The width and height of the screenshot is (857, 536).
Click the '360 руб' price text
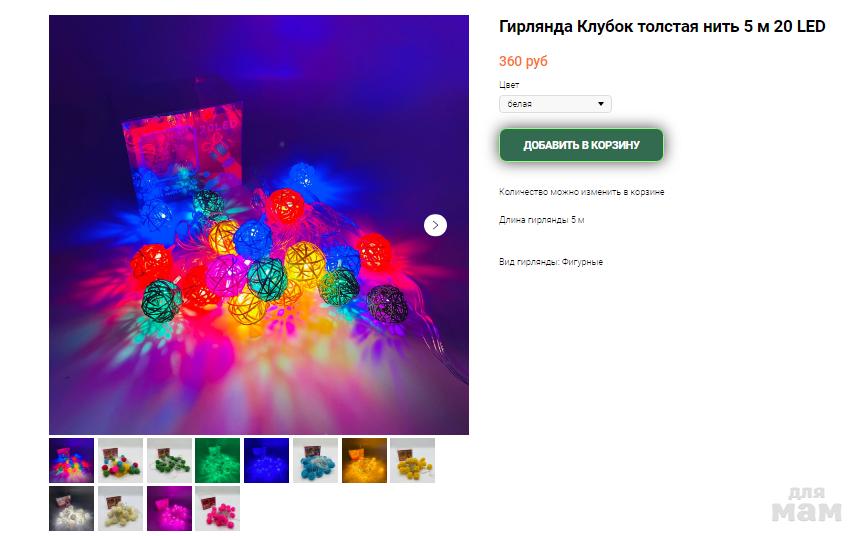pos(523,61)
